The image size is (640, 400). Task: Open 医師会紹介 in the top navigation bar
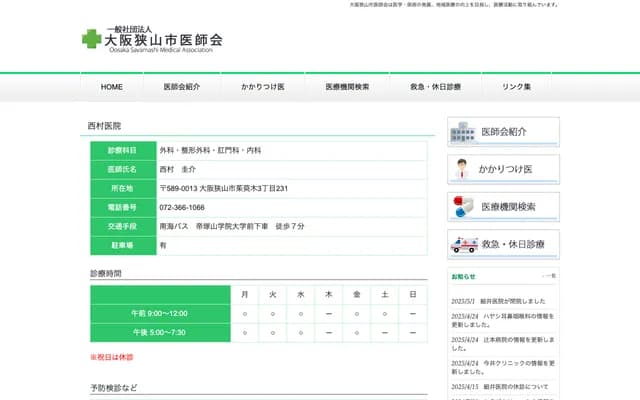pos(182,87)
